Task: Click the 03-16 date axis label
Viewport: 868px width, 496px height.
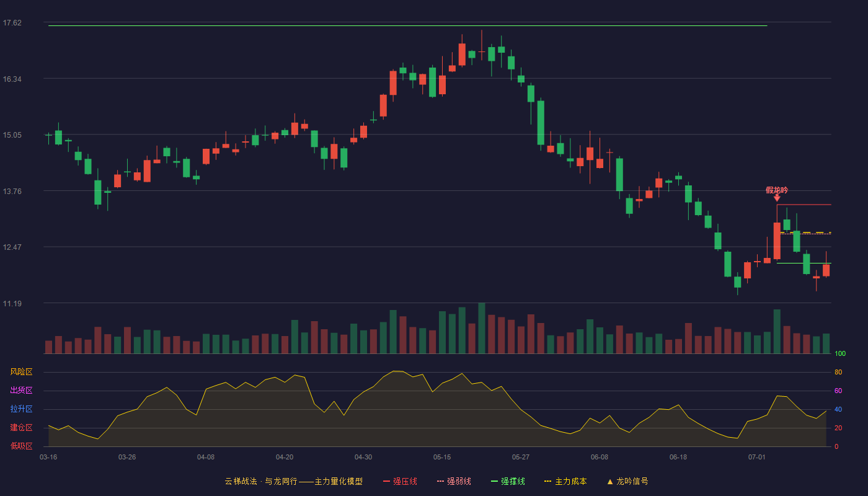Action: pyautogui.click(x=48, y=457)
